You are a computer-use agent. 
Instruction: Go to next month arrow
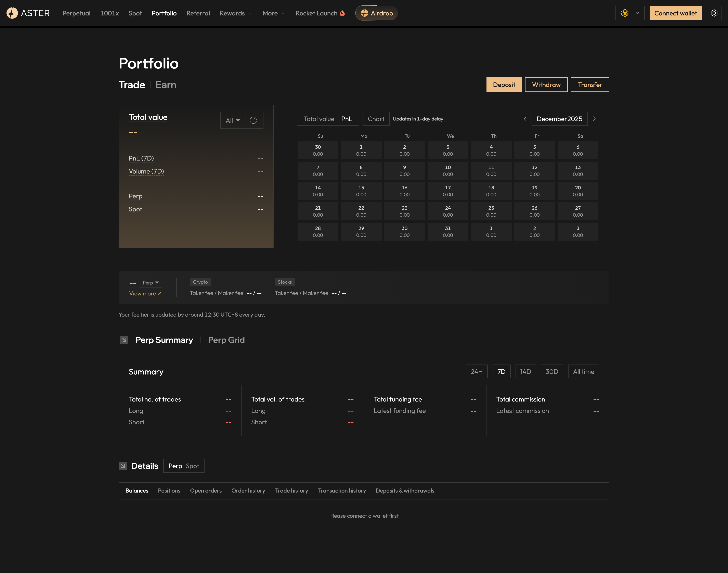pos(594,119)
